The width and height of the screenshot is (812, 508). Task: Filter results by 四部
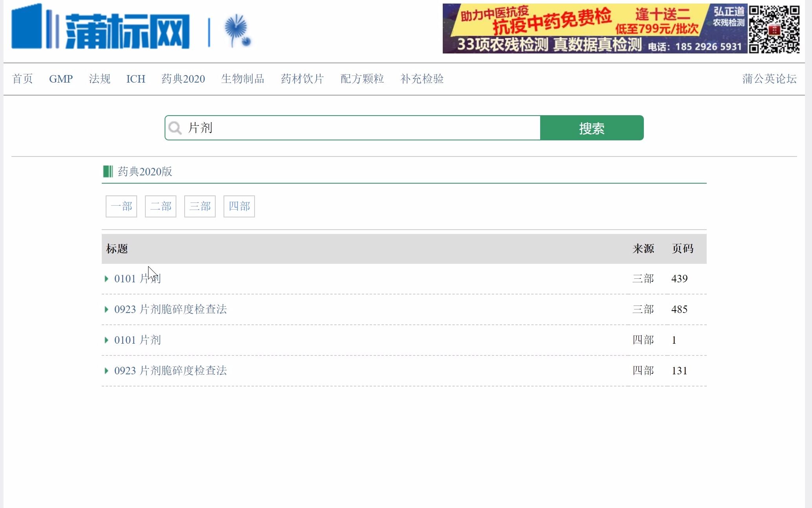pos(239,206)
